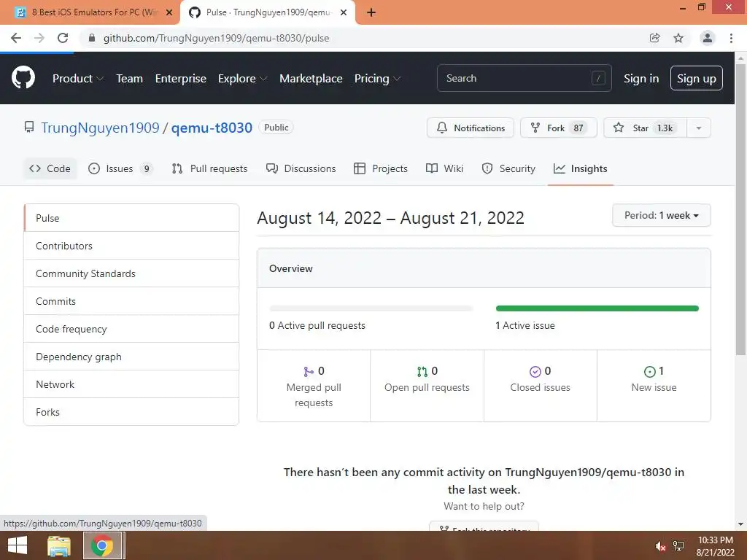Go back using browser back arrow
The height and width of the screenshot is (560, 747).
(x=16, y=38)
